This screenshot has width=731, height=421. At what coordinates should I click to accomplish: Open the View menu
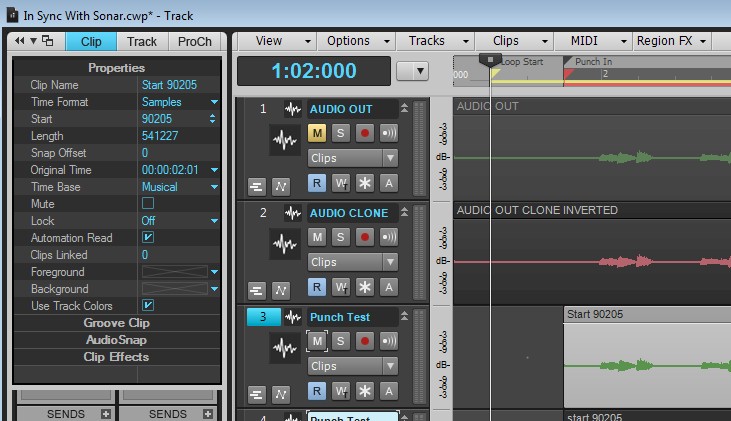[x=278, y=41]
